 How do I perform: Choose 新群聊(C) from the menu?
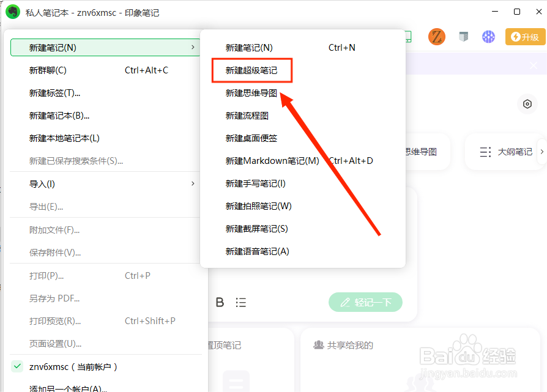pos(105,70)
